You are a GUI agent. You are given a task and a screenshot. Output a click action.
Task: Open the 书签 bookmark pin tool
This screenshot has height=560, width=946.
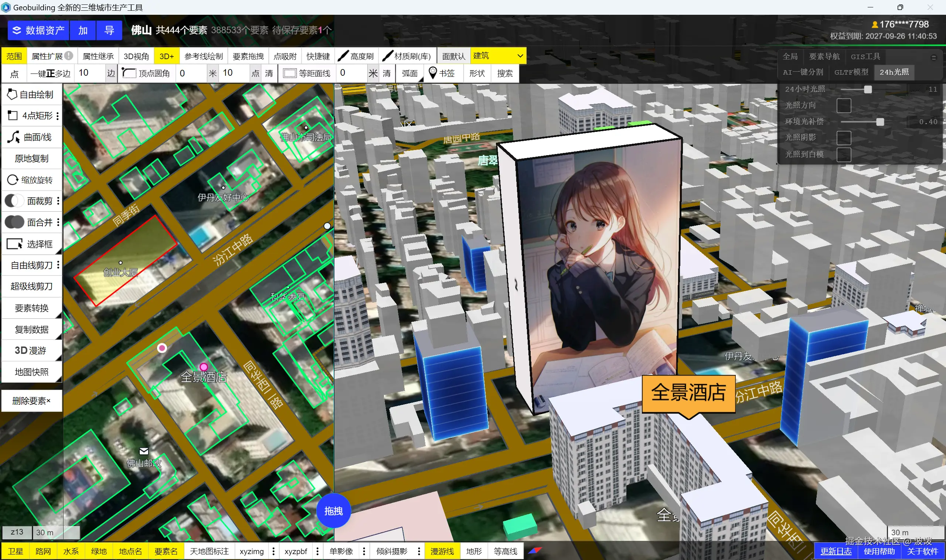pyautogui.click(x=442, y=73)
